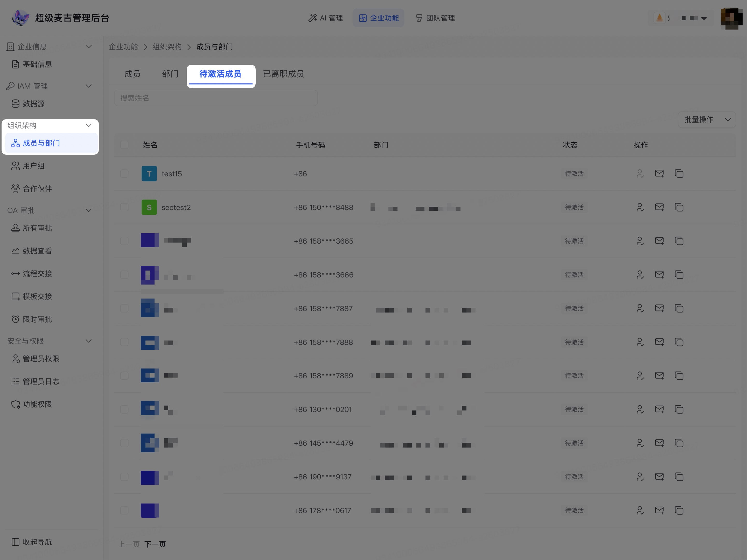
Task: Select the row checkbox for 178****0617
Action: pos(124,511)
